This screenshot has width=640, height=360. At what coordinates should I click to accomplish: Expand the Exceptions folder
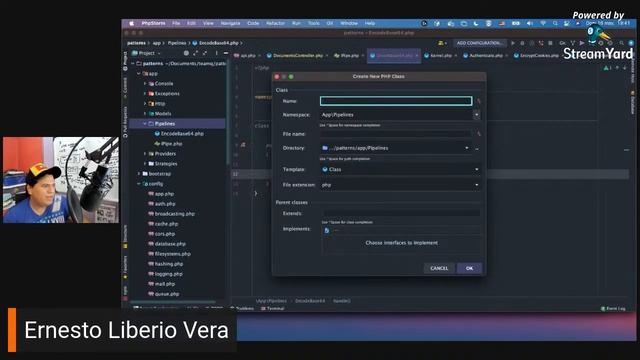click(145, 93)
